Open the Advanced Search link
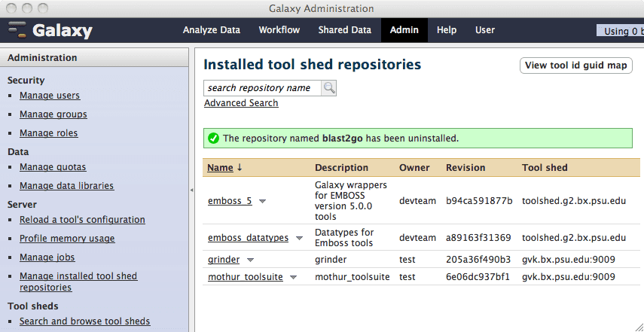The height and width of the screenshot is (332, 644). 241,103
